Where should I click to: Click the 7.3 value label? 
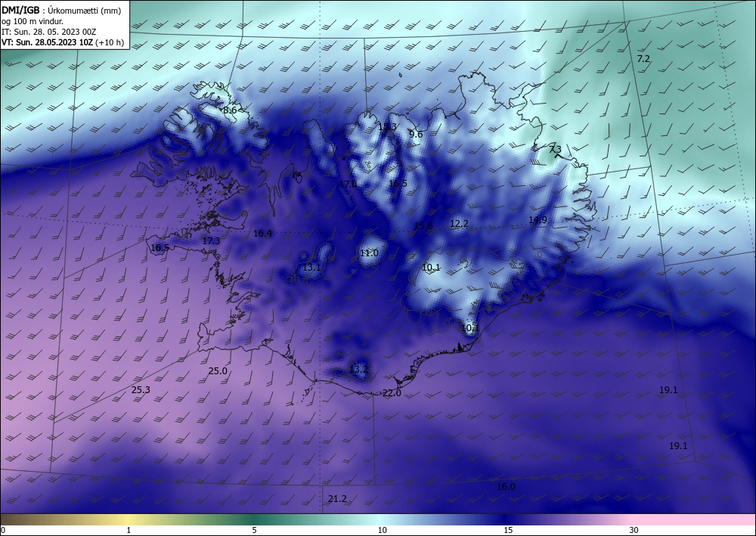click(x=556, y=149)
